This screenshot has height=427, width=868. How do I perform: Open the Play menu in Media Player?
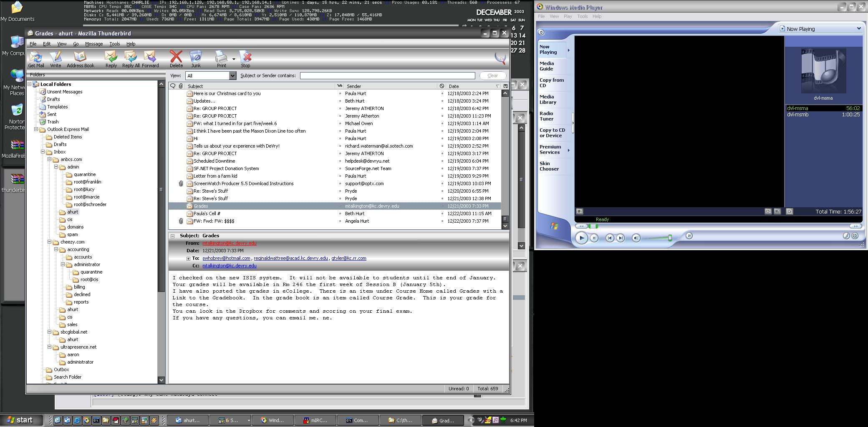point(568,16)
